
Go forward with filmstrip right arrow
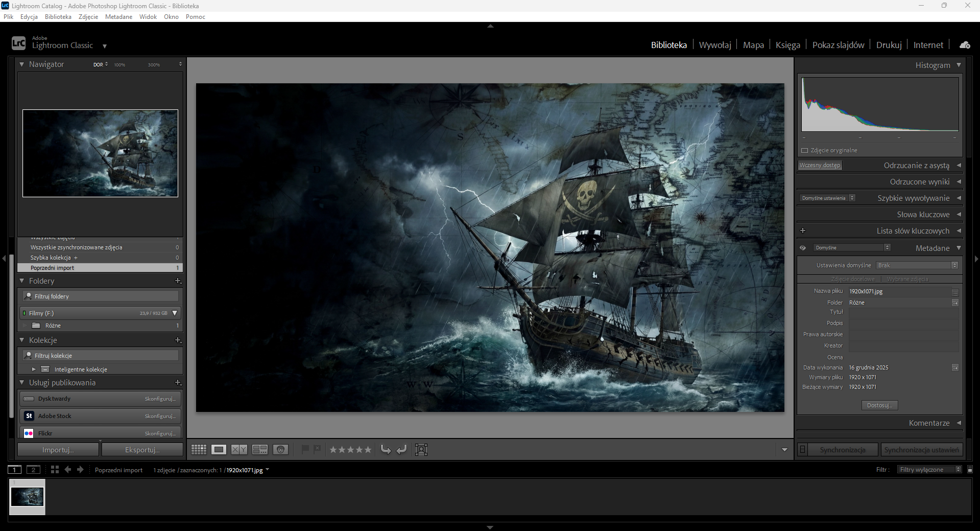pyautogui.click(x=80, y=470)
